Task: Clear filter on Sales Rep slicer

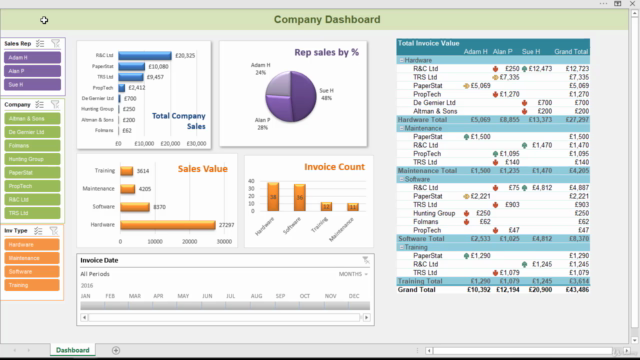Action: click(x=56, y=43)
